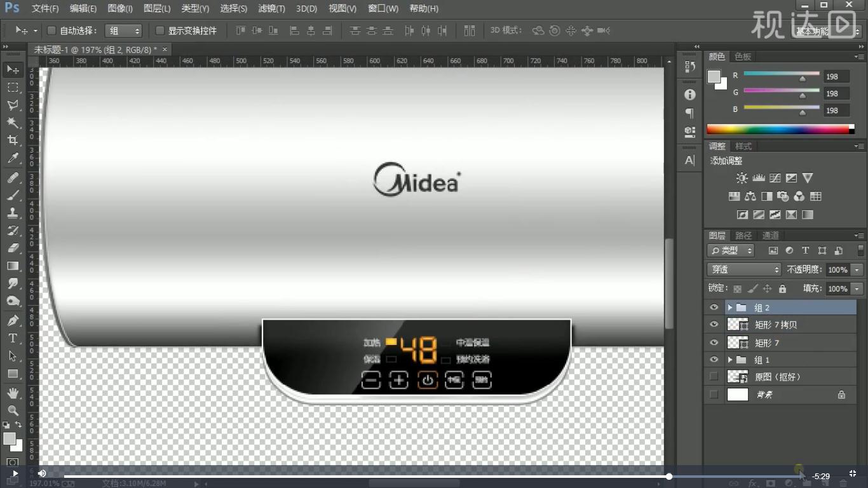This screenshot has height=488, width=868.
Task: Select the Hand tool
Action: tap(13, 394)
